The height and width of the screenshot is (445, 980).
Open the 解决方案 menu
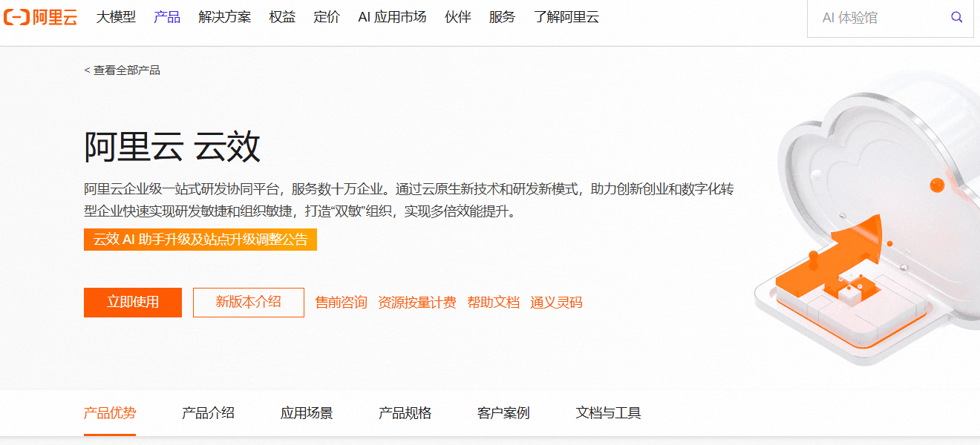point(225,17)
